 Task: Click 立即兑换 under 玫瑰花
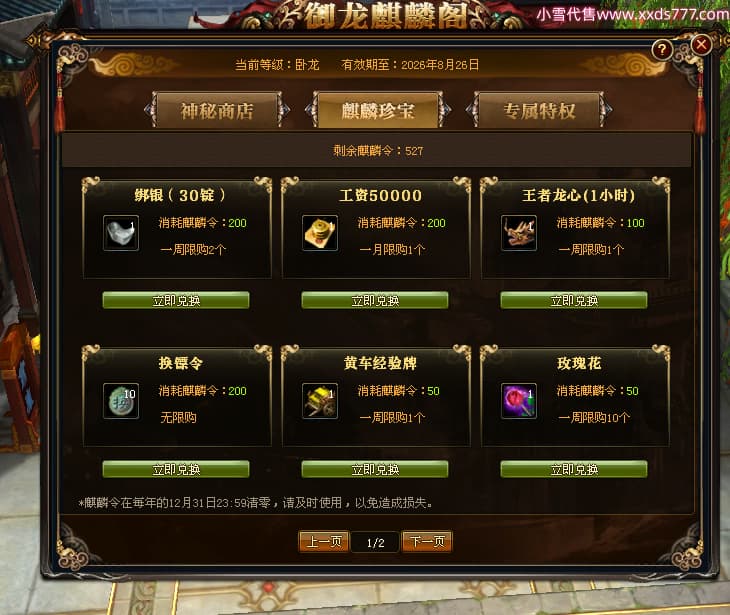pos(574,469)
